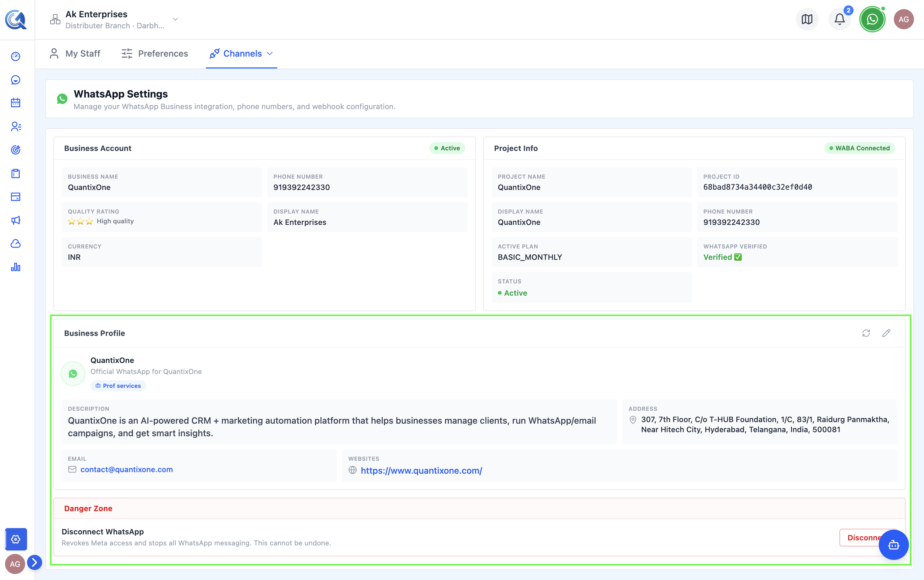Click the WABA Connected status badge
924x580 pixels.
(859, 148)
